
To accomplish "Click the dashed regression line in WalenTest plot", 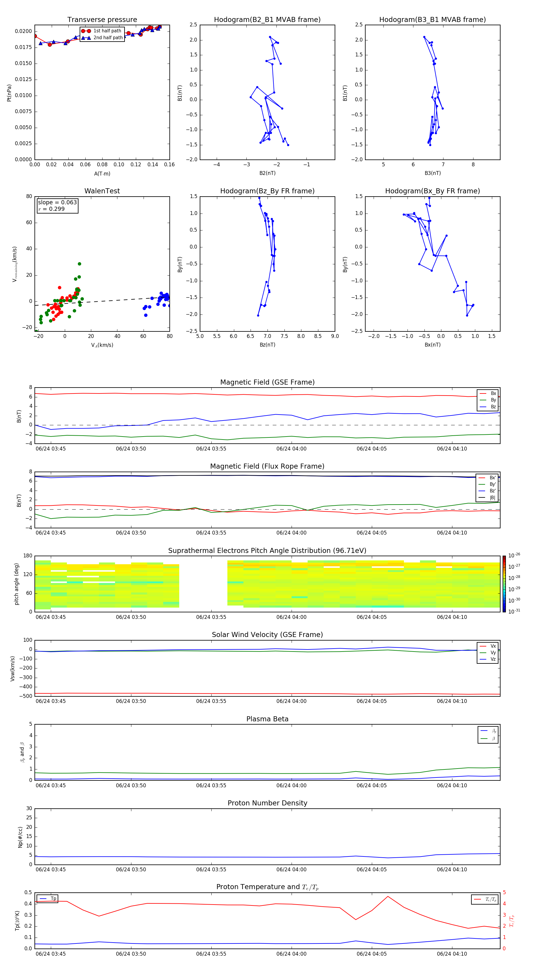I will pos(102,301).
